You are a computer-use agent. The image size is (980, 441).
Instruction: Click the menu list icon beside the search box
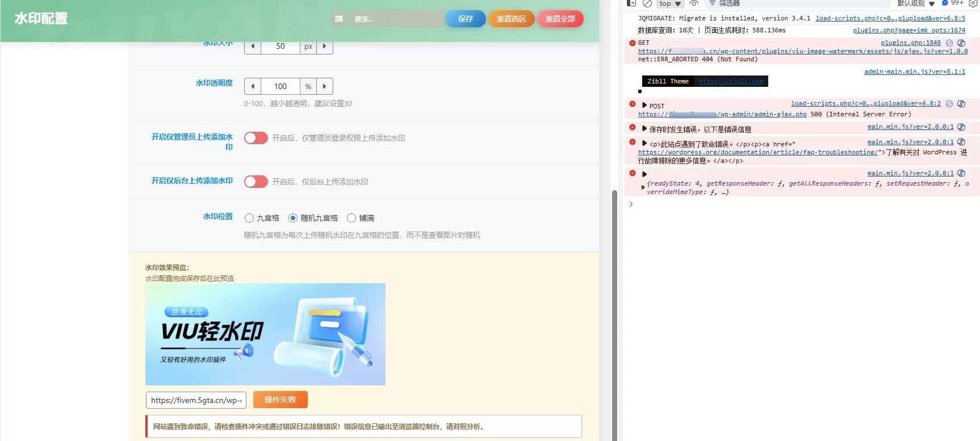[x=339, y=19]
